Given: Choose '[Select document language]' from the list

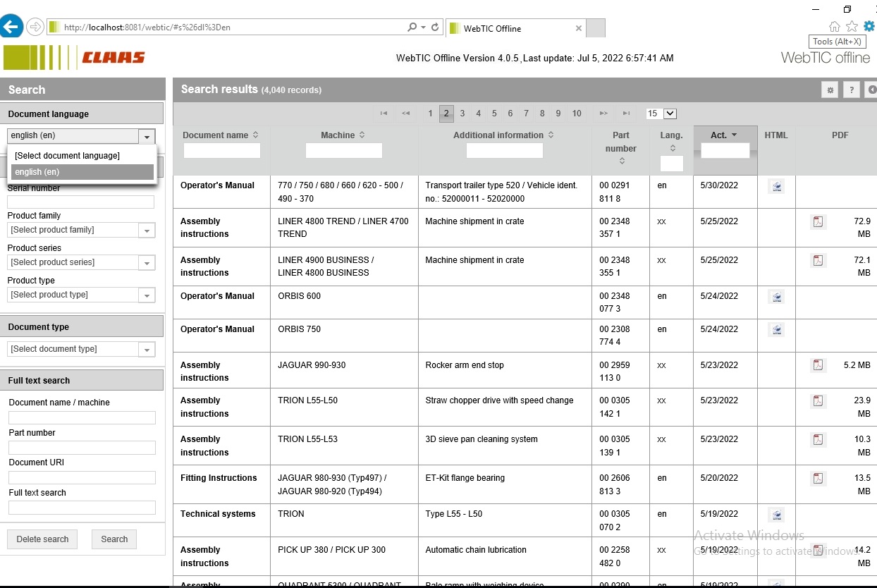Looking at the screenshot, I should [82, 156].
